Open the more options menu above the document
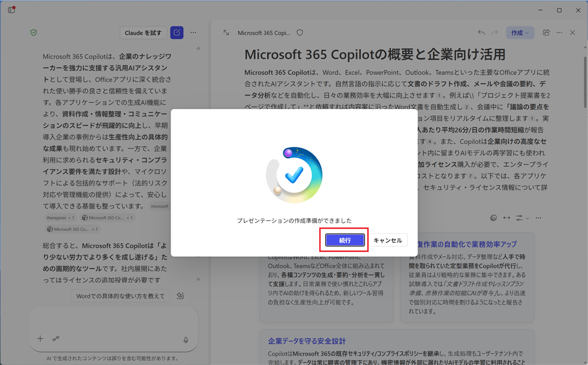This screenshot has width=588, height=365. pyautogui.click(x=559, y=33)
